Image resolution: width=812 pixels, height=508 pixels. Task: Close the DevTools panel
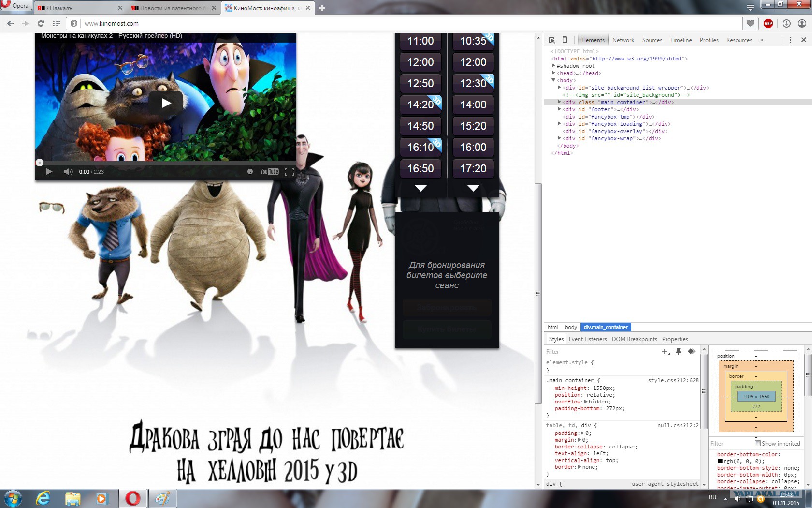(804, 40)
